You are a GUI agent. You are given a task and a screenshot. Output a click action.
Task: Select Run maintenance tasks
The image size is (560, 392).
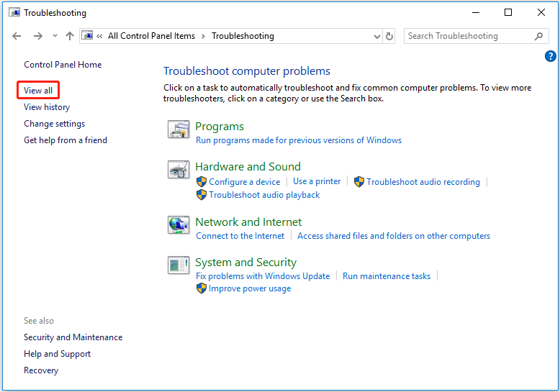(387, 276)
